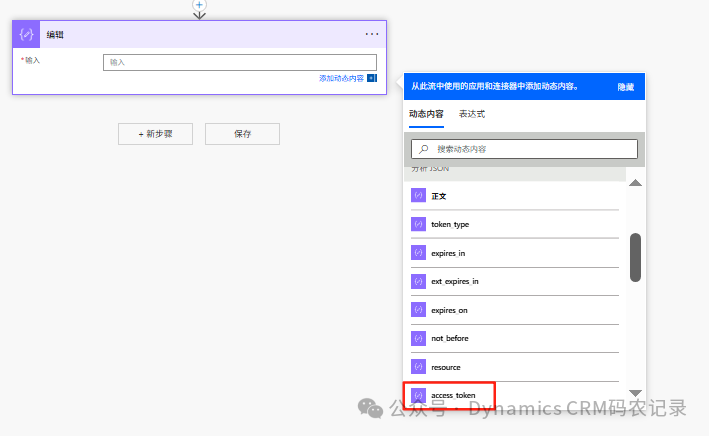Select the 正文 dynamic content item

[x=515, y=196]
